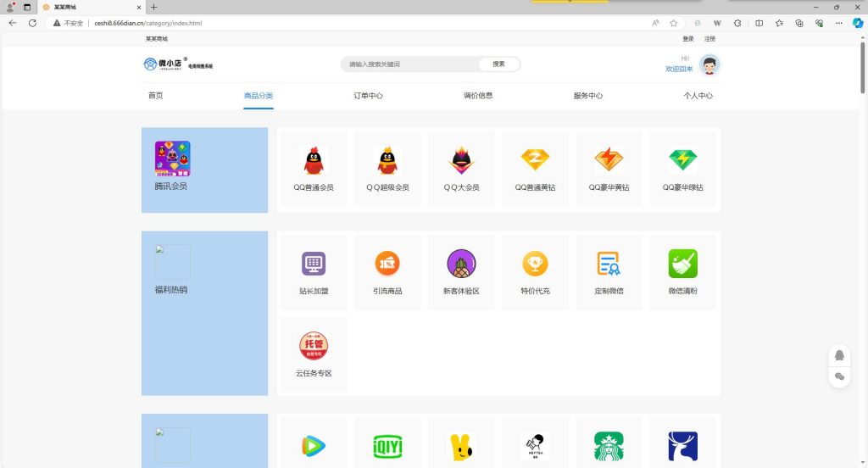Open browser Settings and more menu

point(838,23)
